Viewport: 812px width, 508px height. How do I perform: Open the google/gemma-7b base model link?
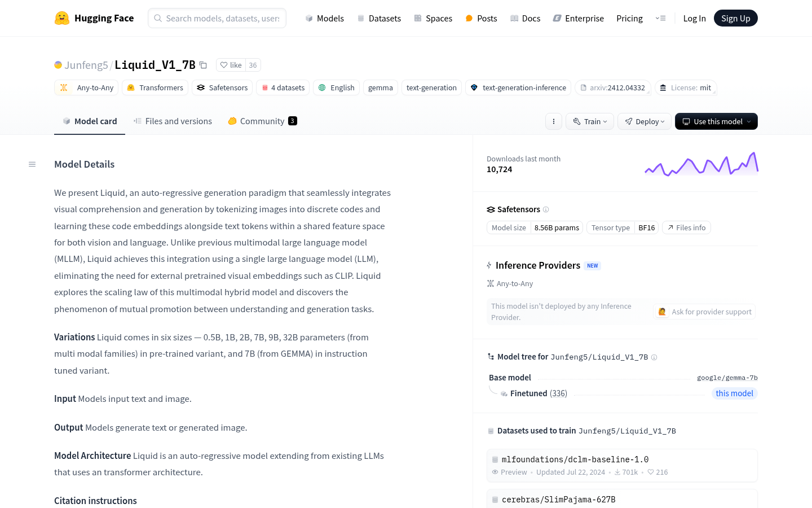(x=727, y=378)
